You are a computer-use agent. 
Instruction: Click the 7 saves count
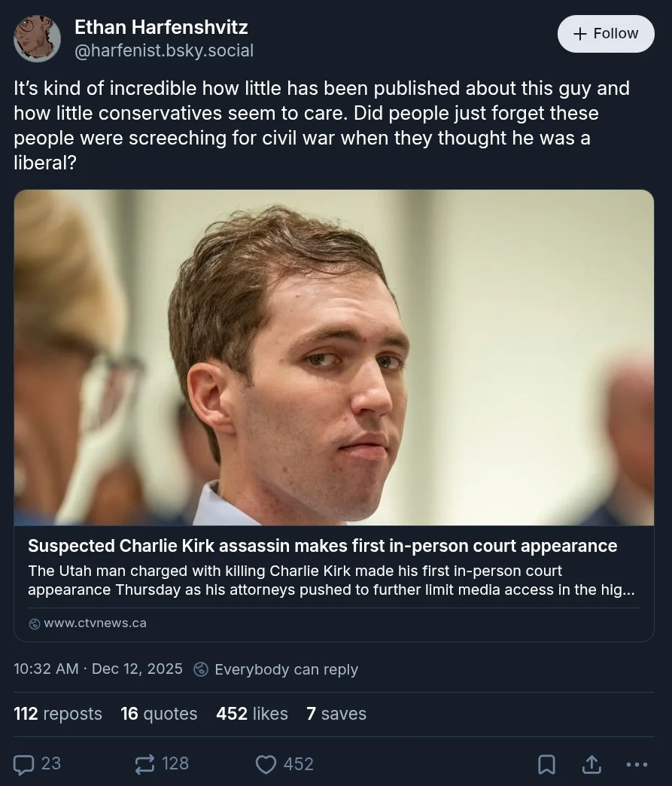(x=336, y=714)
